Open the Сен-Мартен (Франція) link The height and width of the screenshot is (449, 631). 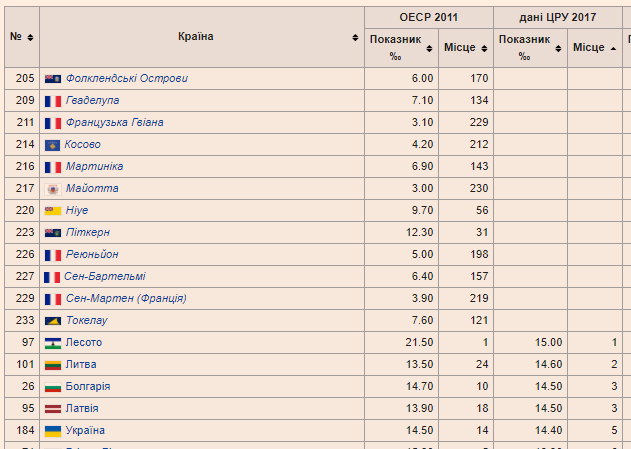[126, 299]
